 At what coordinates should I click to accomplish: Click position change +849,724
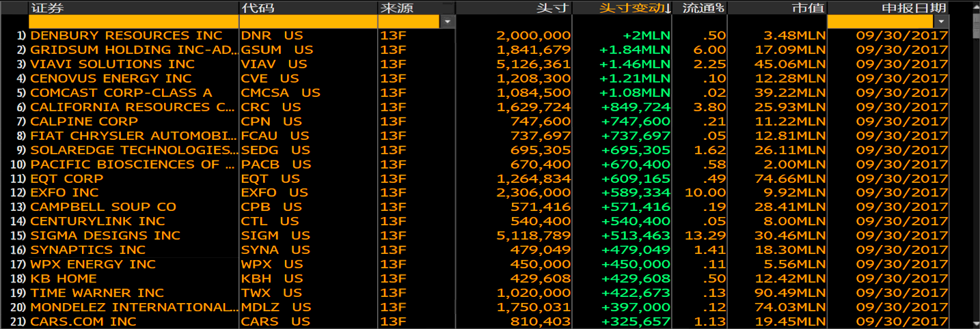coord(636,107)
